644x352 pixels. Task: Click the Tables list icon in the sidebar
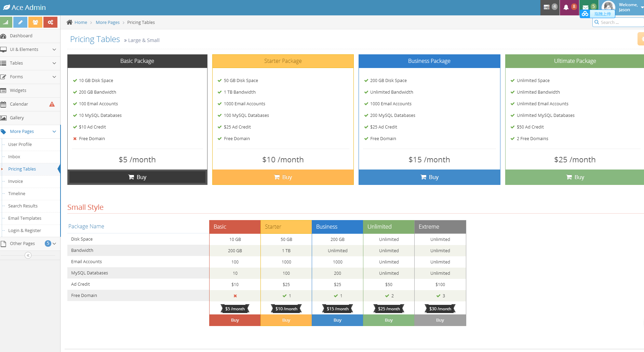click(3, 63)
